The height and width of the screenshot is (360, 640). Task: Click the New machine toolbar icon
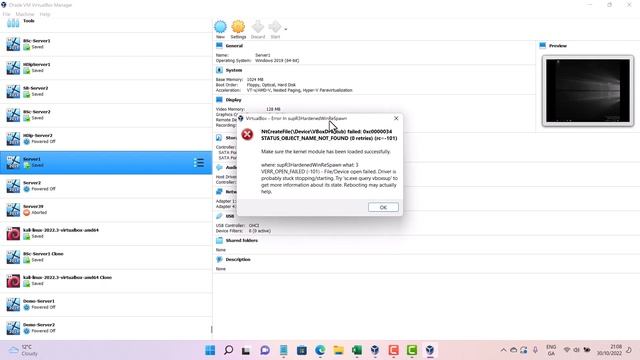tap(220, 29)
